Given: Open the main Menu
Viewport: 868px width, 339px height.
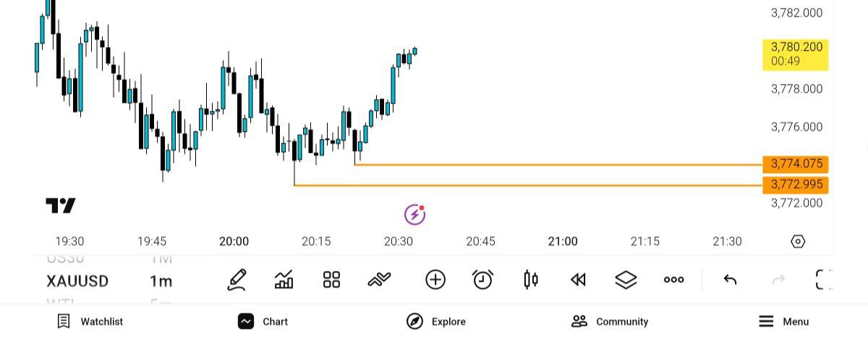Looking at the screenshot, I should pyautogui.click(x=783, y=322).
